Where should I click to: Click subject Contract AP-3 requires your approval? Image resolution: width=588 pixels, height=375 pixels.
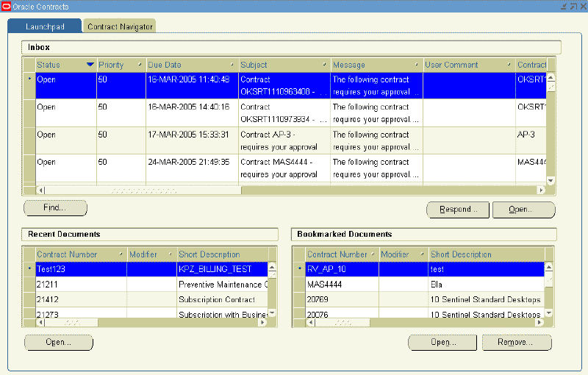[x=284, y=140]
